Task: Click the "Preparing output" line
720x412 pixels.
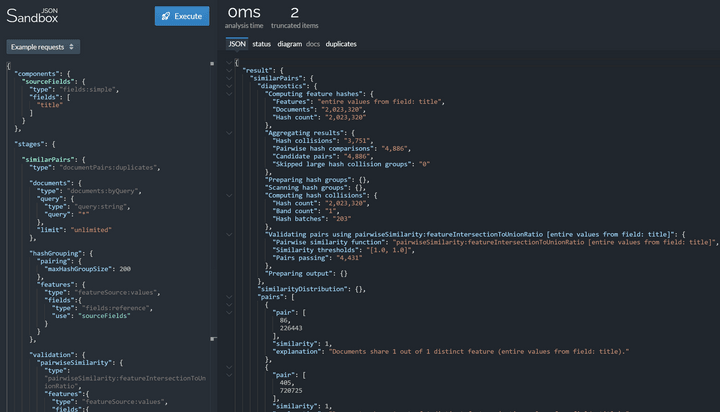Action: (x=306, y=274)
